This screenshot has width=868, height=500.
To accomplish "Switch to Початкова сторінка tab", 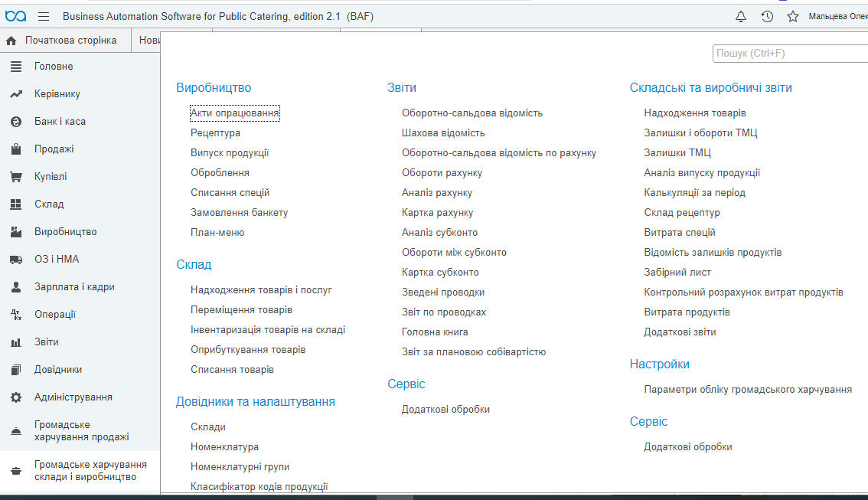I will [x=65, y=41].
